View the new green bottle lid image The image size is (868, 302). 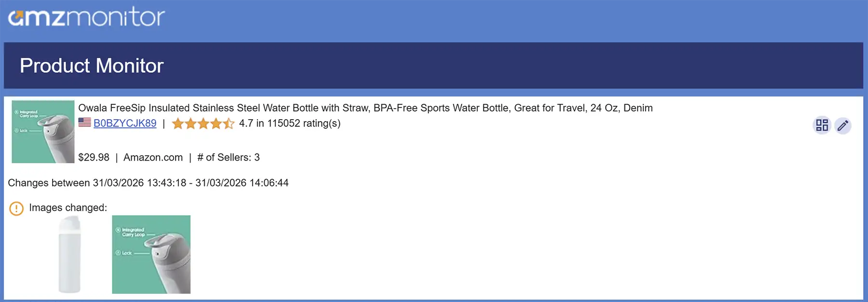tap(151, 254)
